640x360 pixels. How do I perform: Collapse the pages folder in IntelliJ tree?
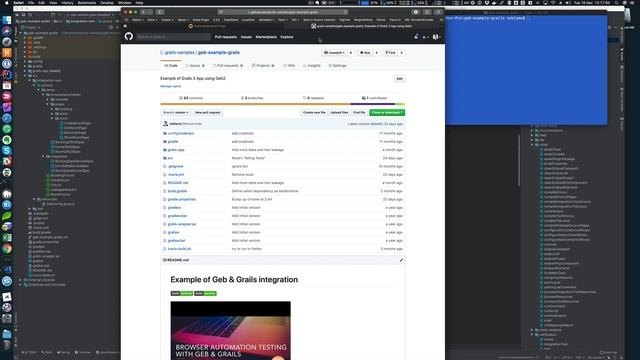(x=48, y=104)
